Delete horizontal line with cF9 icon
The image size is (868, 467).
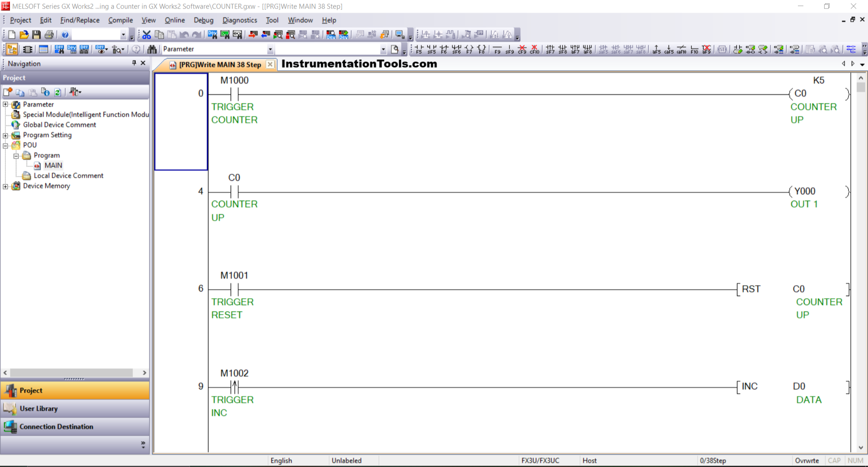pyautogui.click(x=522, y=49)
